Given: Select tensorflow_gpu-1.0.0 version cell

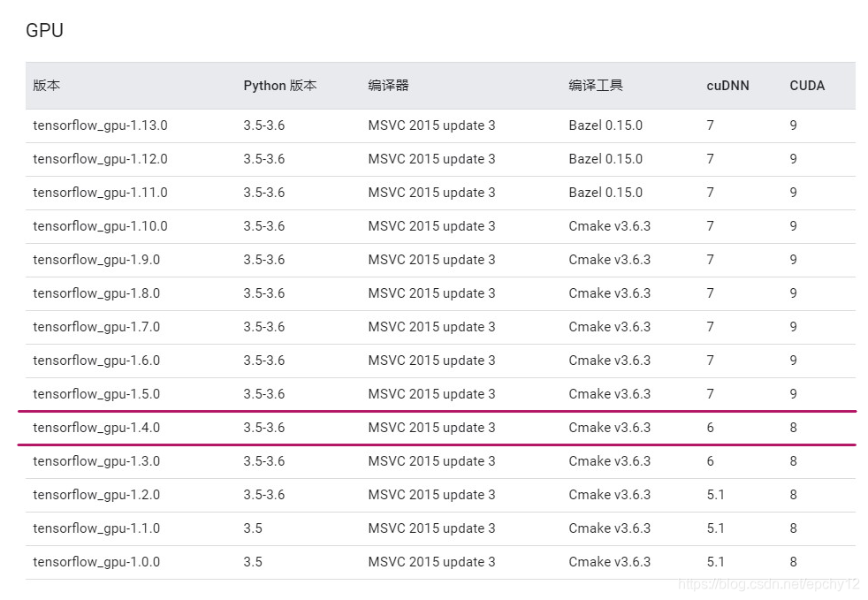Looking at the screenshot, I should pos(96,562).
